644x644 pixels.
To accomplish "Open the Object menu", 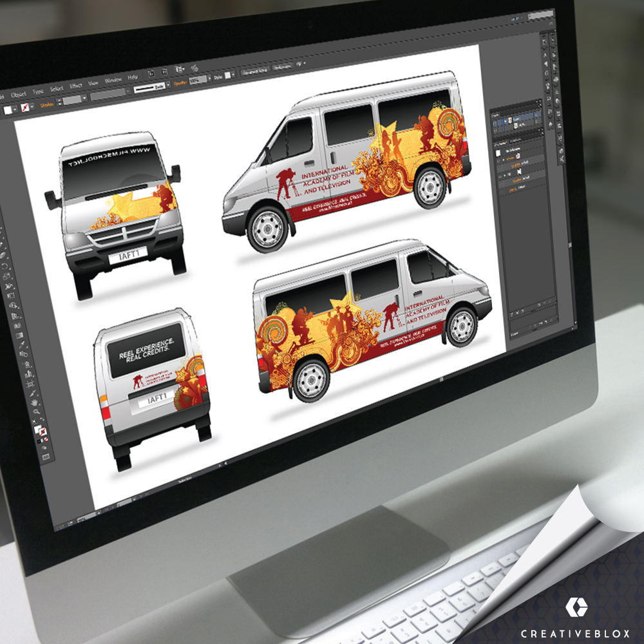I will (x=18, y=95).
